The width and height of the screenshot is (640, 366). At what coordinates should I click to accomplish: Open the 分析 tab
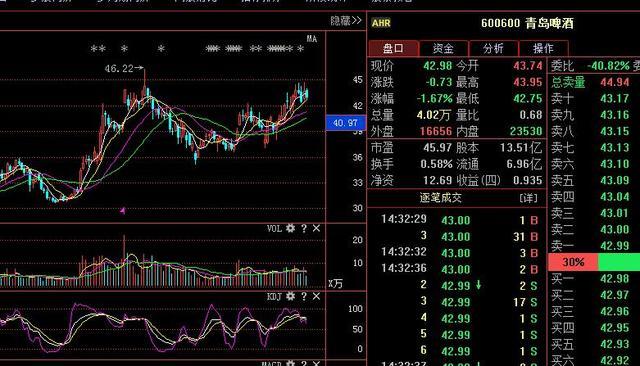click(x=493, y=49)
